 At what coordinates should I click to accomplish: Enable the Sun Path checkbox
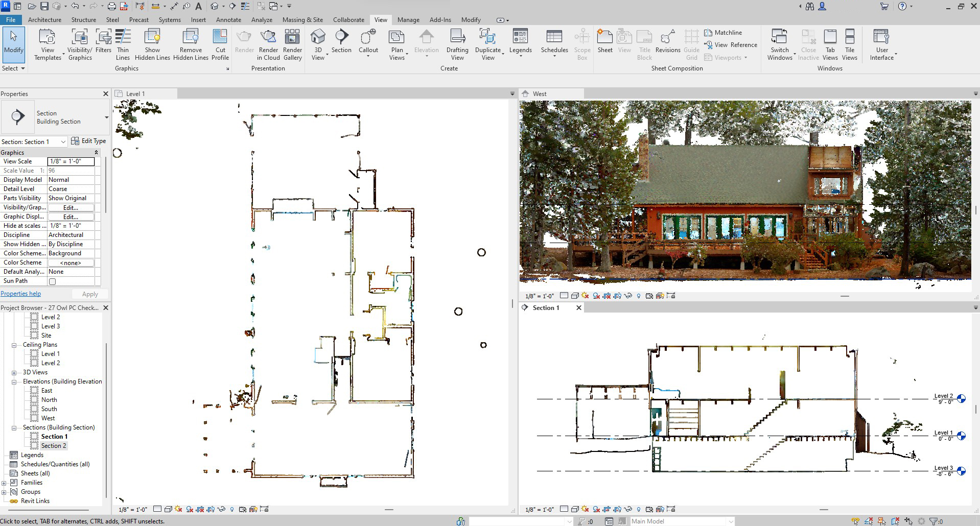pos(52,281)
